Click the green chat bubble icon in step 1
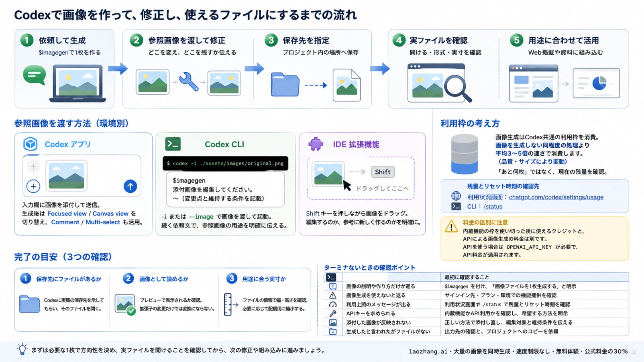This screenshot has width=644, height=362. click(x=34, y=75)
